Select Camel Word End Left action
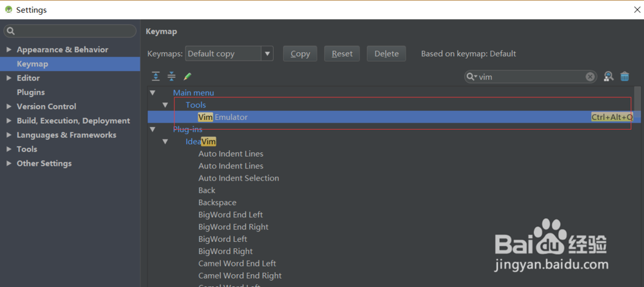This screenshot has height=287, width=644. tap(237, 264)
